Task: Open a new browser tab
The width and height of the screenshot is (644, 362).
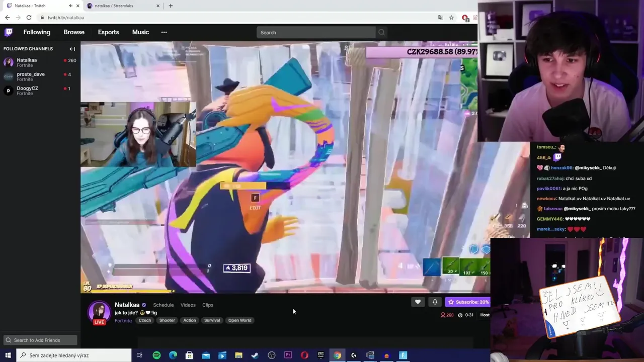Action: tap(171, 6)
